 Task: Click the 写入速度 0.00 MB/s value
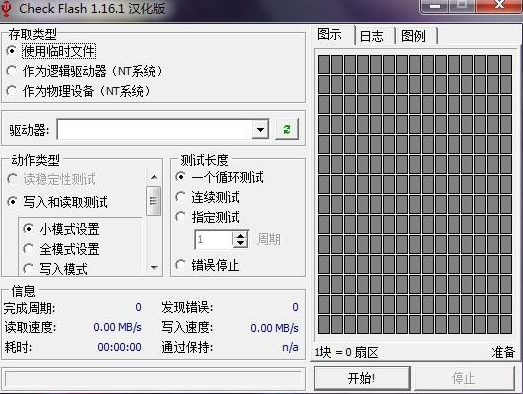(275, 328)
